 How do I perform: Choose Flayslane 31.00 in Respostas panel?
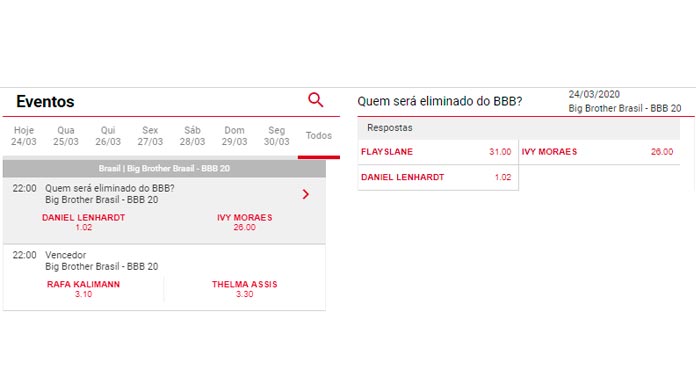click(x=438, y=152)
